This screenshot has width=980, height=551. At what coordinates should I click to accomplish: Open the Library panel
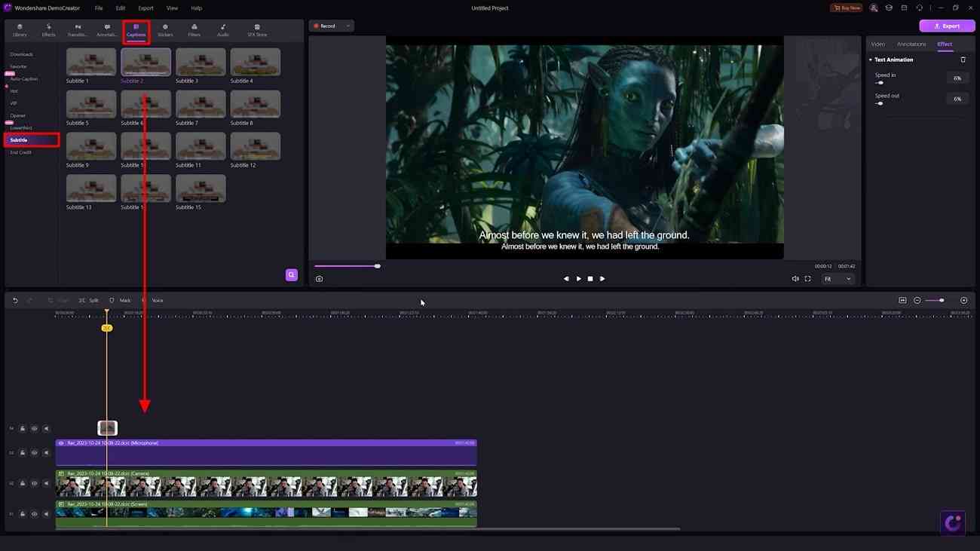coord(20,30)
